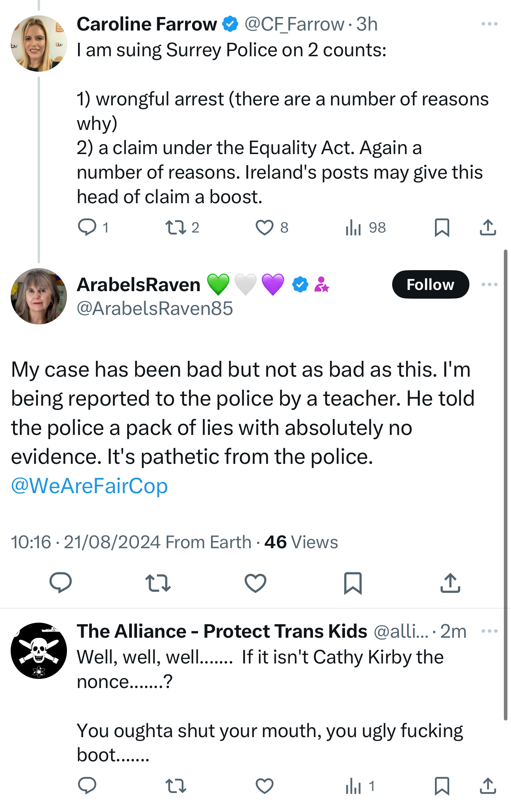Open The Alliance skull avatar profile

(39, 650)
